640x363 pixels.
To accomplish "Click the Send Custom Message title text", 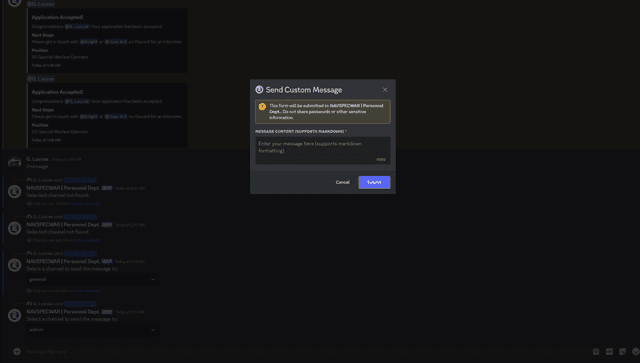I will coord(304,90).
